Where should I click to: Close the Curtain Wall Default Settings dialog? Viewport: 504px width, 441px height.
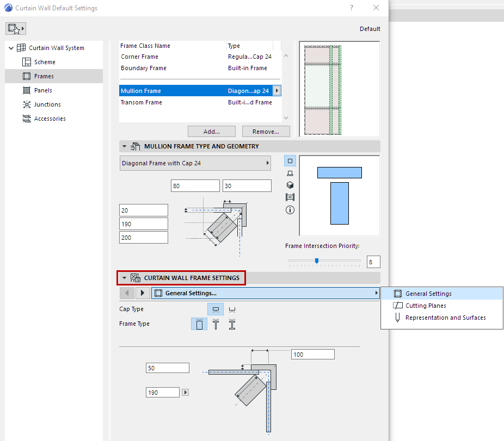click(x=376, y=8)
